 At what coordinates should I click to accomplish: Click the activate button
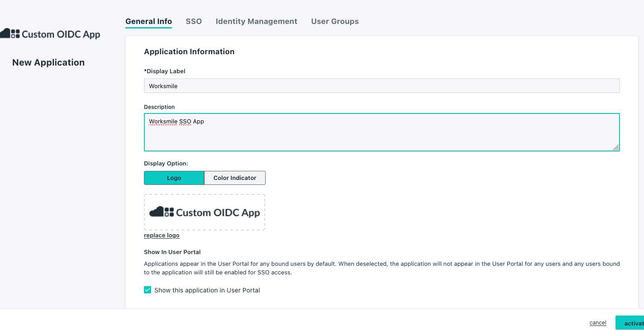[x=630, y=323]
